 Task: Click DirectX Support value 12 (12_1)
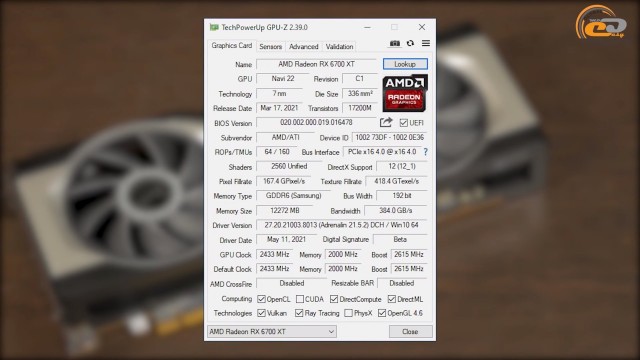[x=402, y=167]
